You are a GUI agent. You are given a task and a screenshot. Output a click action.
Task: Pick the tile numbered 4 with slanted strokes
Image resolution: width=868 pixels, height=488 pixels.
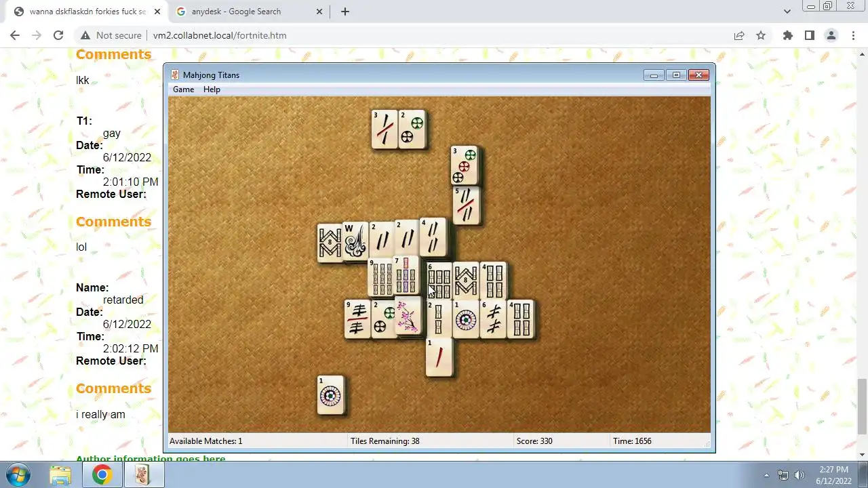(432, 237)
